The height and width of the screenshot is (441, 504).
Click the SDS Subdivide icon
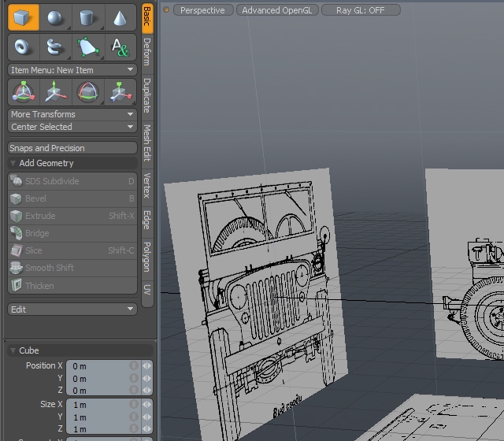[x=16, y=181]
